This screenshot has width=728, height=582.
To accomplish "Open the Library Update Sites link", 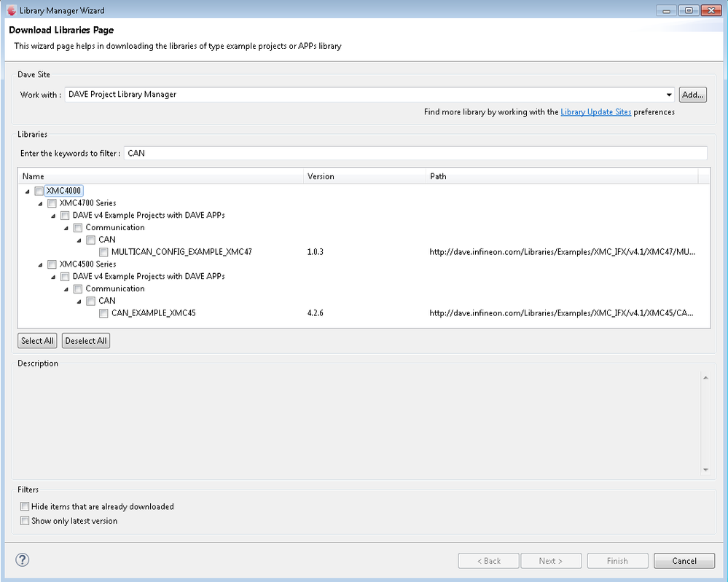I will point(595,112).
